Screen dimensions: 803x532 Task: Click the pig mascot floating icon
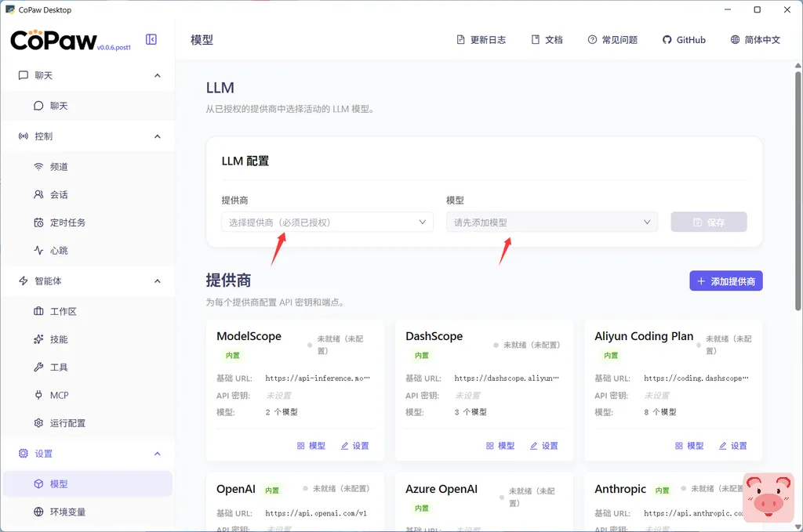click(x=768, y=498)
